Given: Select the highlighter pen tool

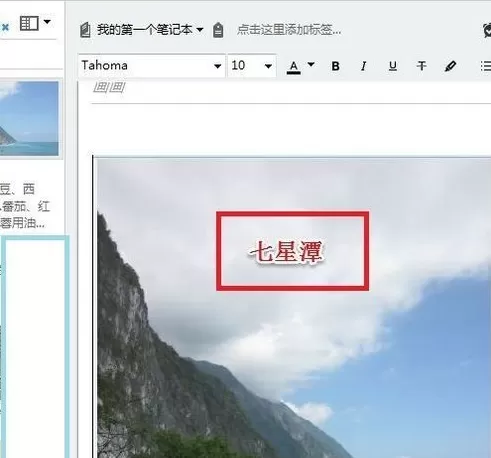Looking at the screenshot, I should click(450, 66).
